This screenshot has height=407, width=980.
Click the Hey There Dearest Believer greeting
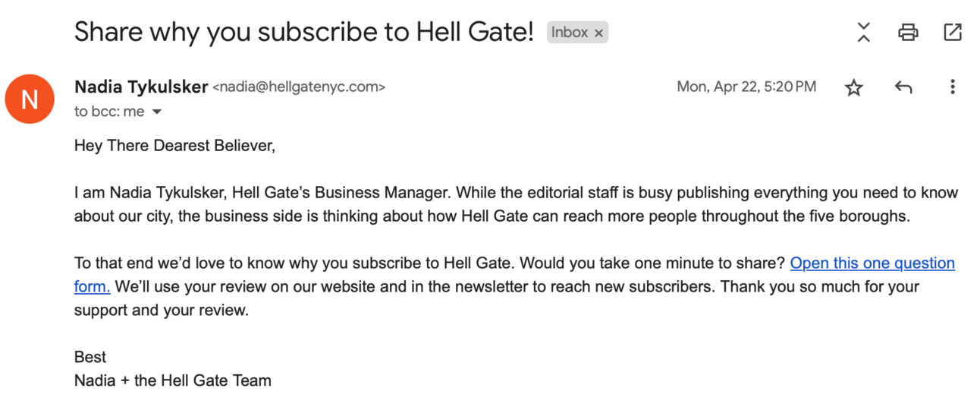coord(174,145)
